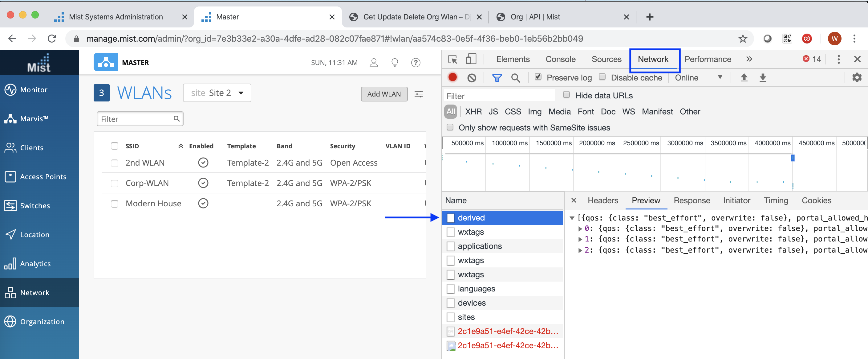Screen dimensions: 868x359
Task: Uncheck the Preserve log checkbox
Action: coord(538,77)
